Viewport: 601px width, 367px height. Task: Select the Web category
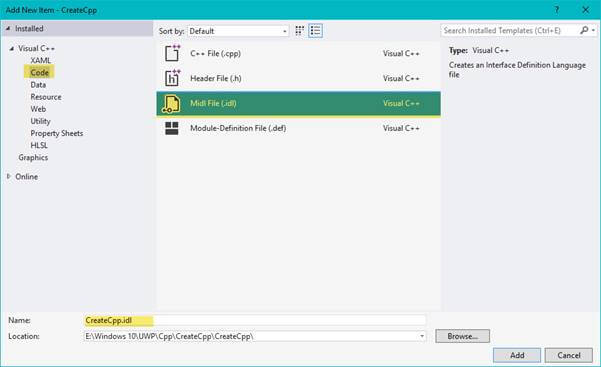coord(38,109)
